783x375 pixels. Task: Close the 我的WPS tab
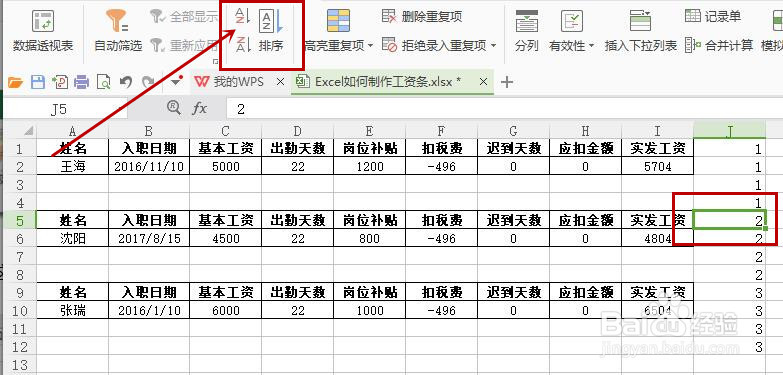tap(280, 82)
